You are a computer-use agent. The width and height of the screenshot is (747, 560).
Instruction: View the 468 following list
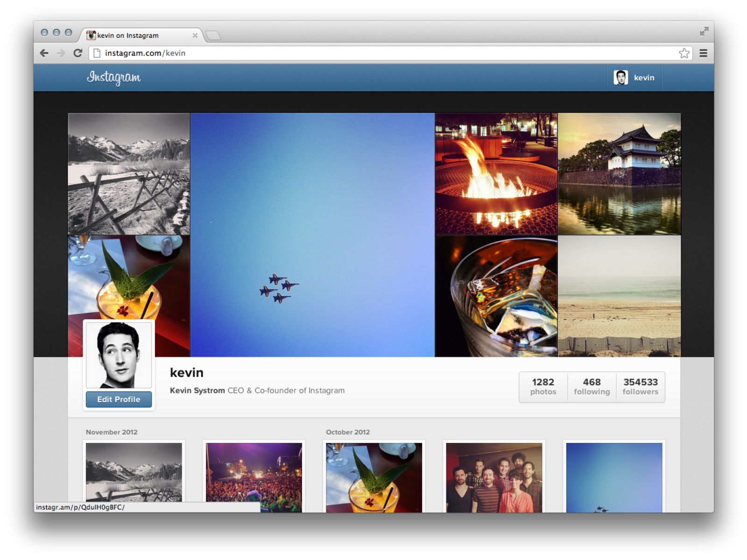(x=592, y=387)
